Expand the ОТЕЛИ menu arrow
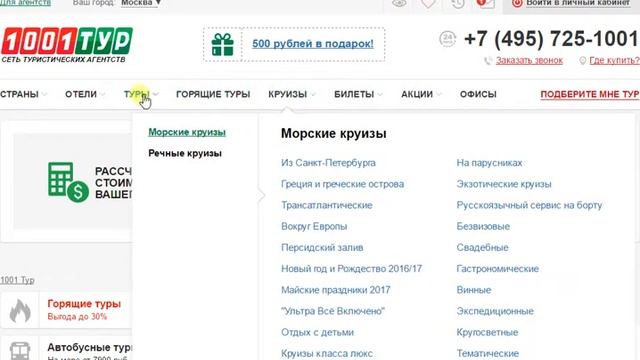The height and width of the screenshot is (360, 640). (102, 94)
